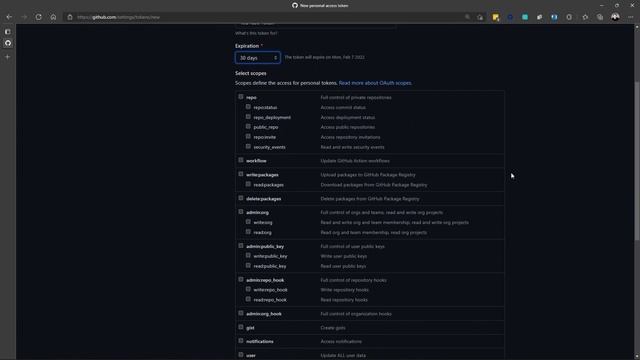Open the browser home page
The height and width of the screenshot is (360, 640).
point(53,17)
